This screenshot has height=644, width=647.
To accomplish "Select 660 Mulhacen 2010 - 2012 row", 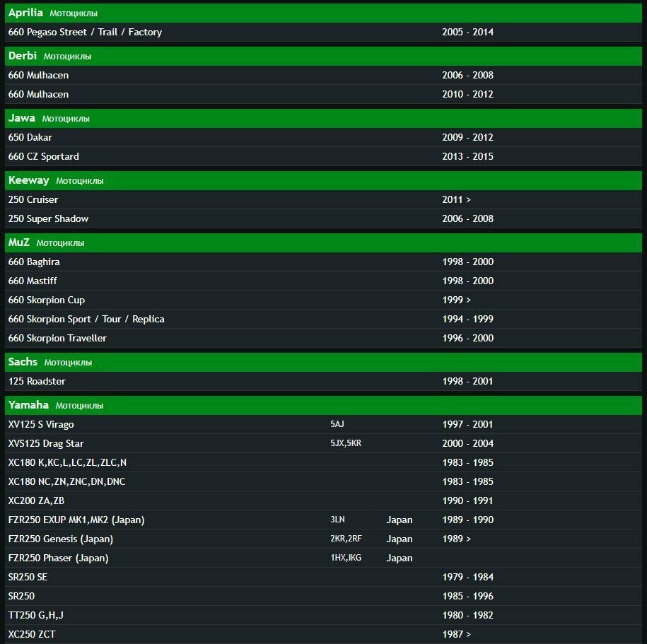I will [323, 95].
